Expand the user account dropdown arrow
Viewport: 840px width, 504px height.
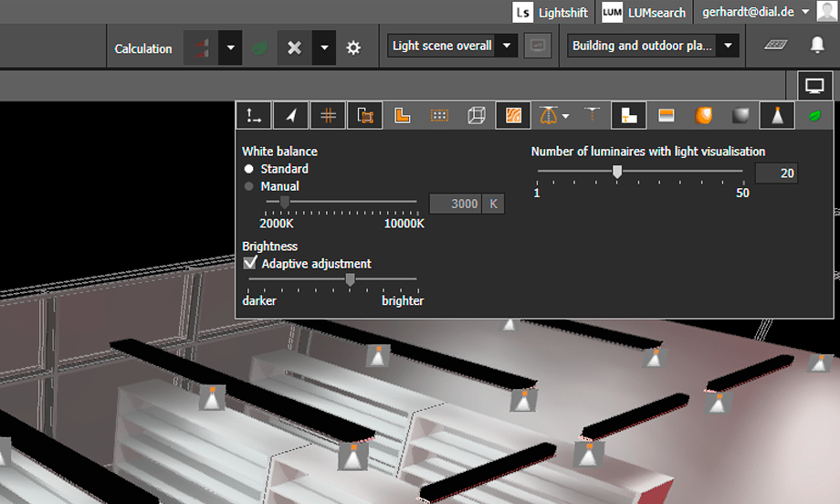click(x=805, y=12)
